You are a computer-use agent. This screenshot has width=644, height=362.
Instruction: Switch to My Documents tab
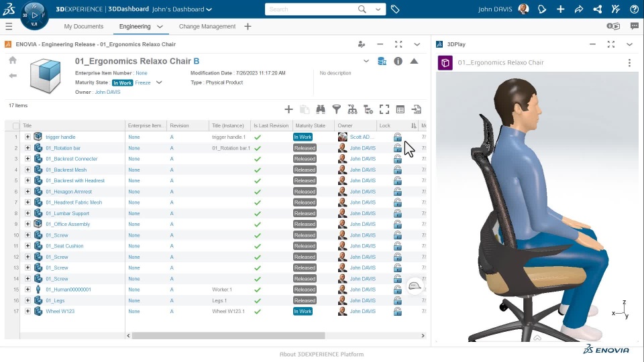click(x=84, y=26)
